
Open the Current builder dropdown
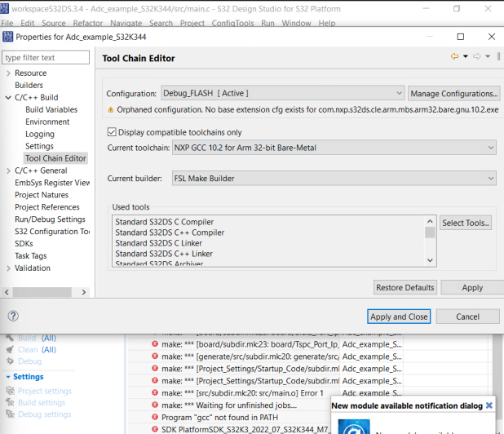(334, 178)
